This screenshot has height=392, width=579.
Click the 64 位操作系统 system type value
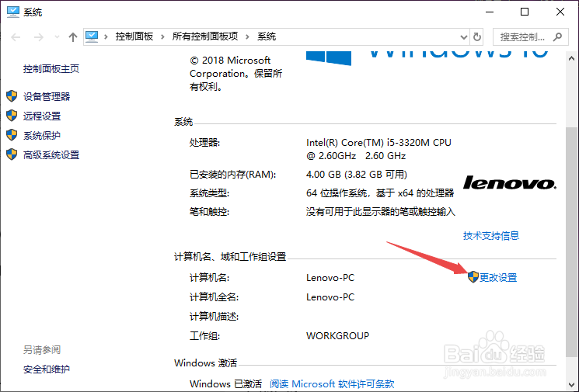pyautogui.click(x=380, y=193)
